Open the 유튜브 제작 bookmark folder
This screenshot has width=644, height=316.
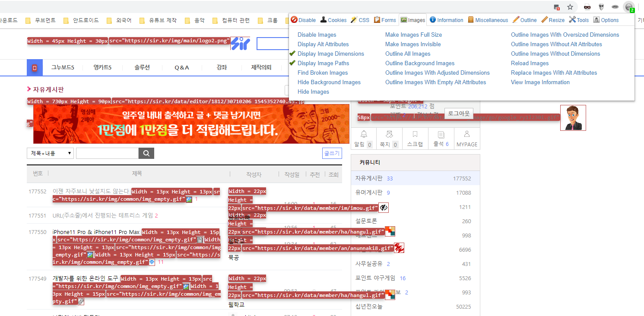(158, 20)
